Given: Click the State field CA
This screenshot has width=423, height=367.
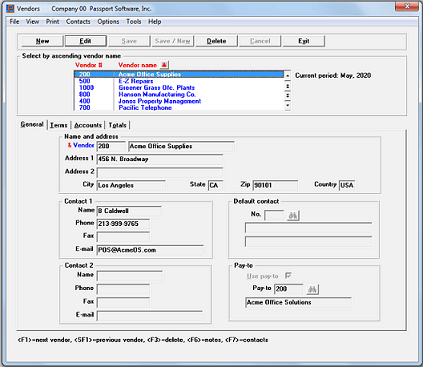Looking at the screenshot, I should (215, 185).
